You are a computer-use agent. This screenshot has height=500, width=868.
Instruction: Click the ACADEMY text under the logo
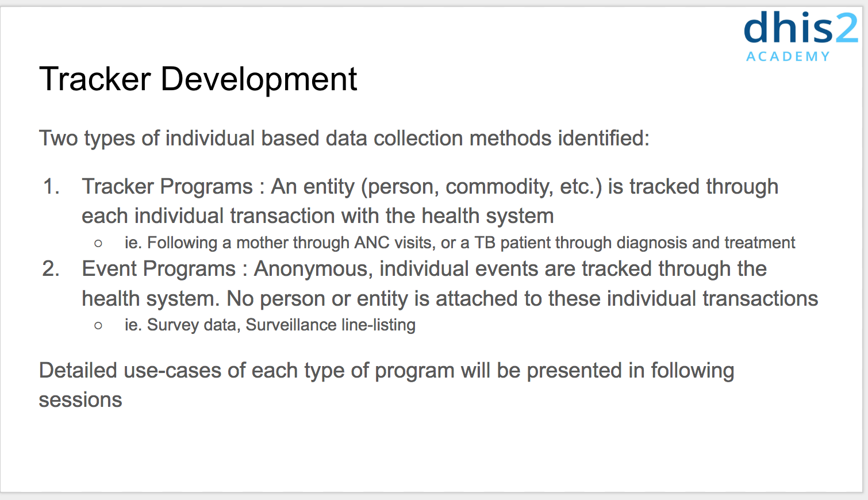pyautogui.click(x=788, y=56)
